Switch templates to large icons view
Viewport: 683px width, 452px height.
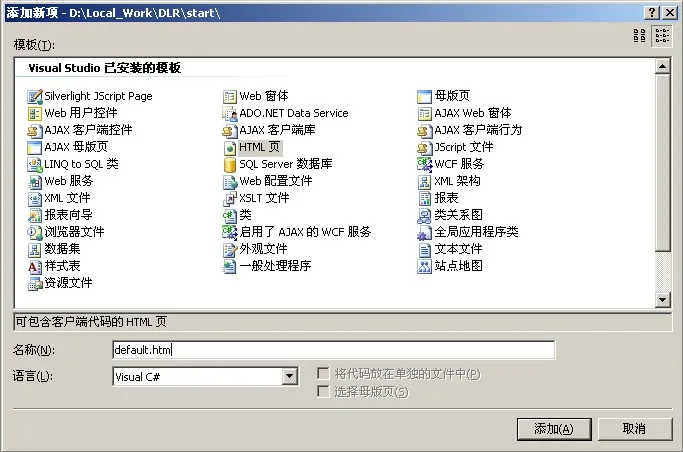(639, 36)
